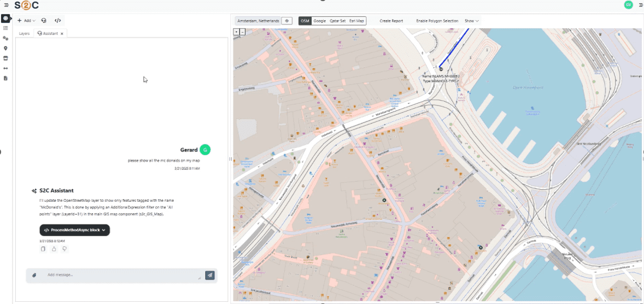644x304 pixels.
Task: Select the Qatar Sat base map
Action: (337, 21)
